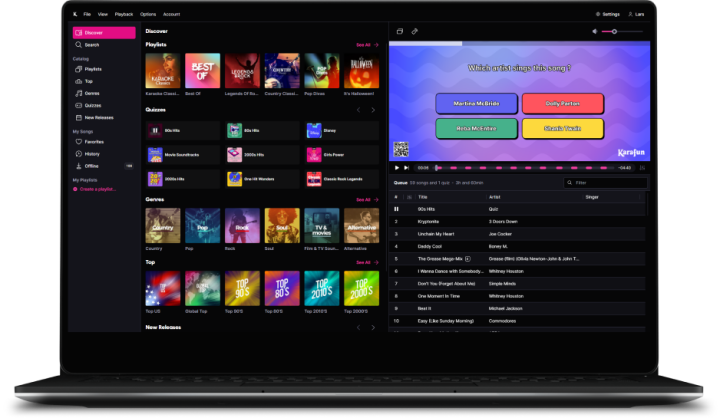Mute with the speaker volume icon

tap(595, 31)
